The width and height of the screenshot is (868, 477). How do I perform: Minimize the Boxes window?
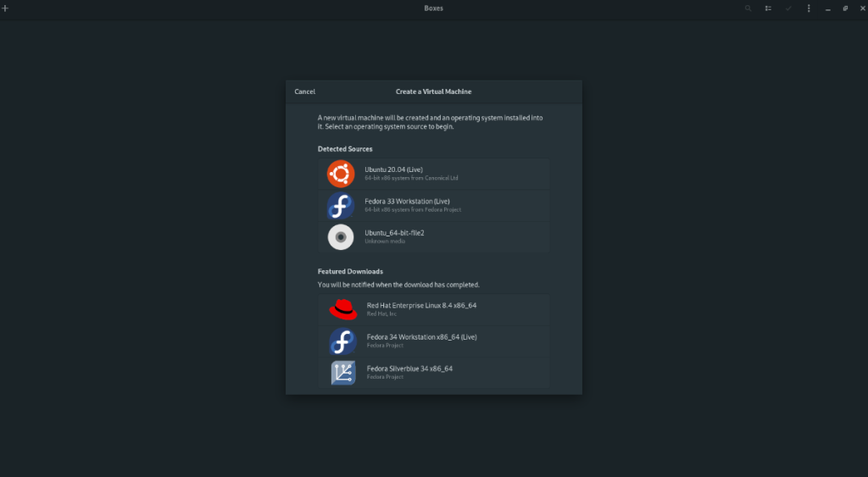coord(827,8)
